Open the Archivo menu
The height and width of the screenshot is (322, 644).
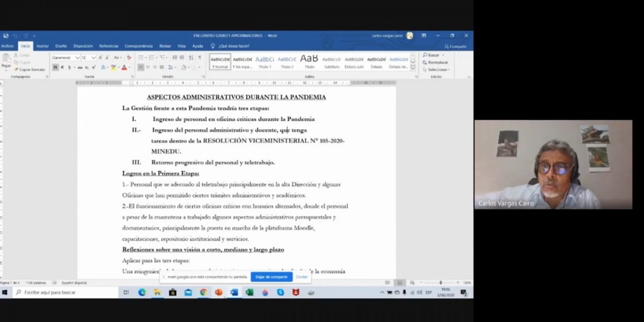tap(8, 46)
